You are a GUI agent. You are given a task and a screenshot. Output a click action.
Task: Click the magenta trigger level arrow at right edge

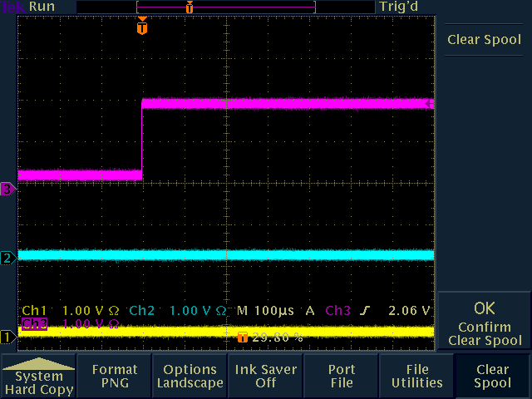(x=428, y=104)
